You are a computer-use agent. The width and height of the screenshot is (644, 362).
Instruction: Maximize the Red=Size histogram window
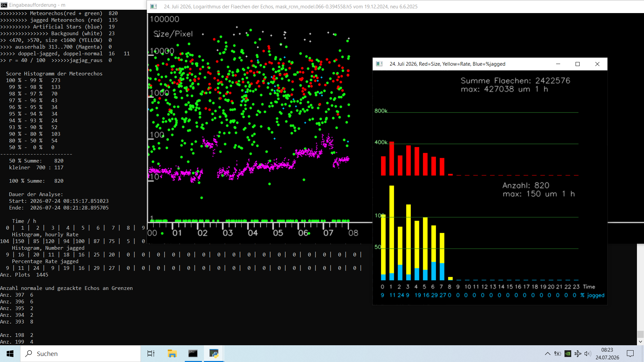click(x=578, y=64)
